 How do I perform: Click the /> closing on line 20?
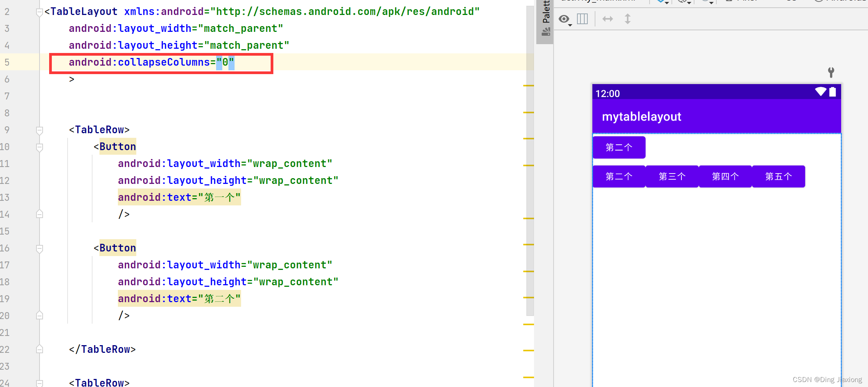[x=124, y=316]
